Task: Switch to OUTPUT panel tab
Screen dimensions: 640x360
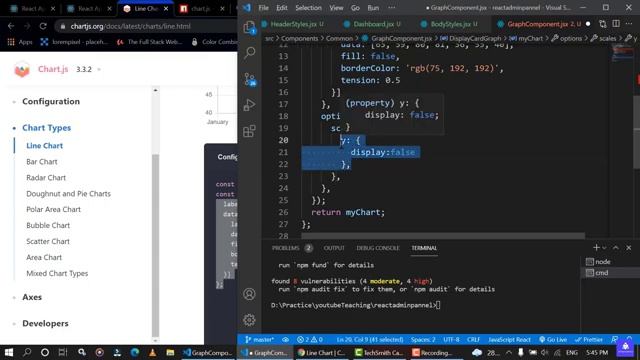Action: click(334, 248)
